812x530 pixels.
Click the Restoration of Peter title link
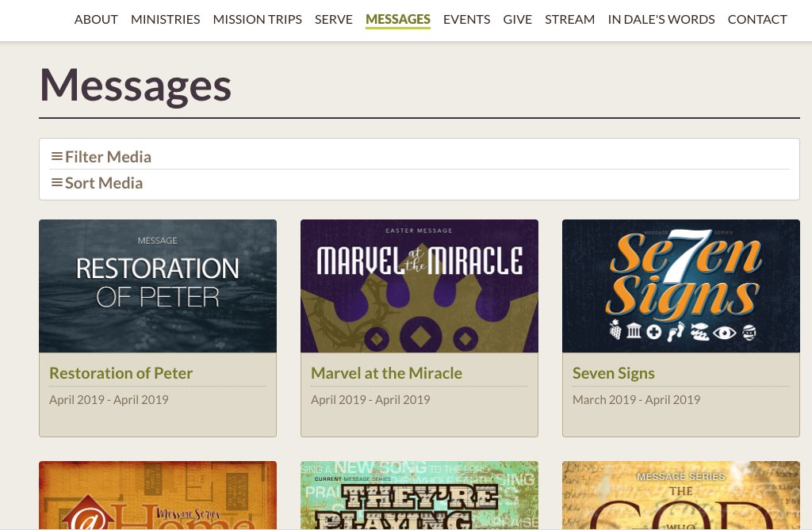(121, 372)
